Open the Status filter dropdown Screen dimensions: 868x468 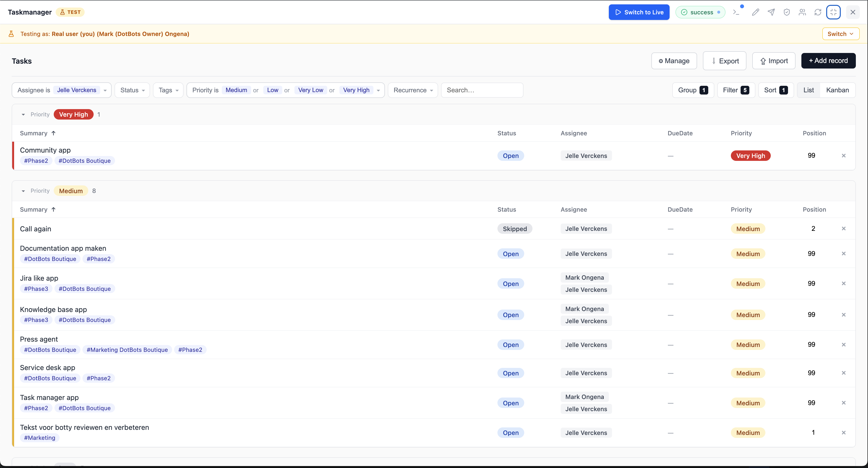(132, 90)
